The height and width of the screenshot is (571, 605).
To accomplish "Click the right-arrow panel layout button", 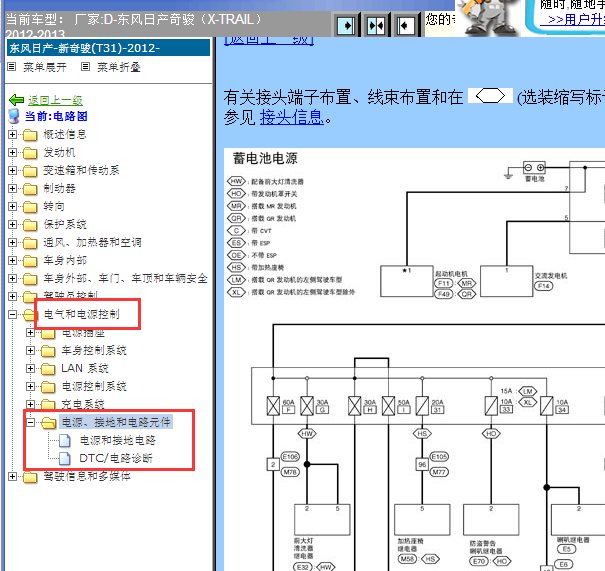I will (346, 26).
